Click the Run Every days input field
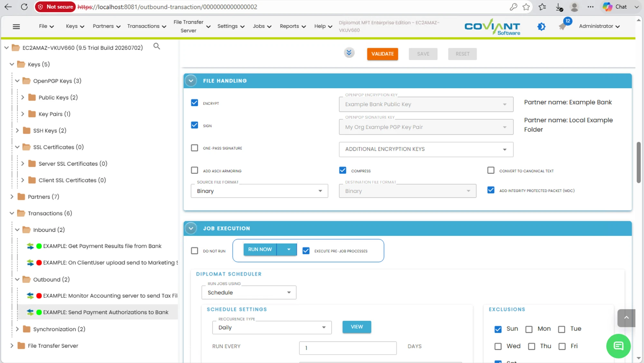644x363 pixels. (x=348, y=348)
